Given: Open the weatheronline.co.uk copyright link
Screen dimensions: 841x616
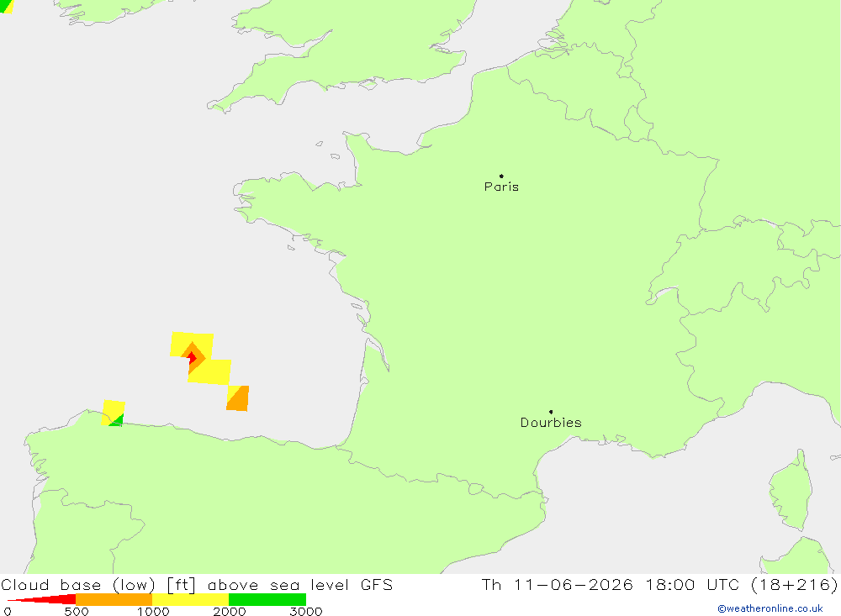Looking at the screenshot, I should pyautogui.click(x=770, y=608).
